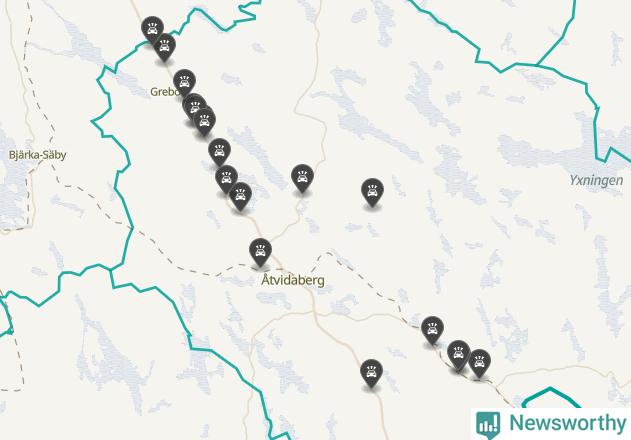Select the accident pin directly below the Grebo cluster
The height and width of the screenshot is (440, 631).
coord(219,151)
